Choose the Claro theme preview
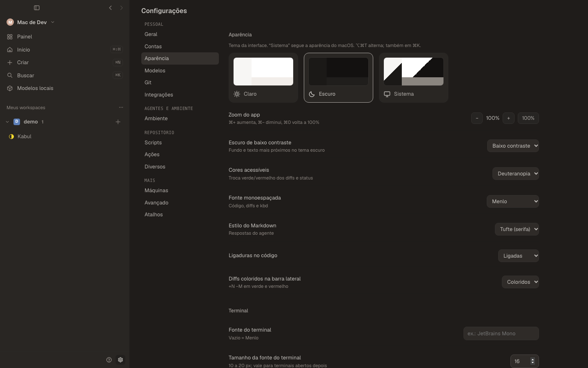 (x=263, y=72)
